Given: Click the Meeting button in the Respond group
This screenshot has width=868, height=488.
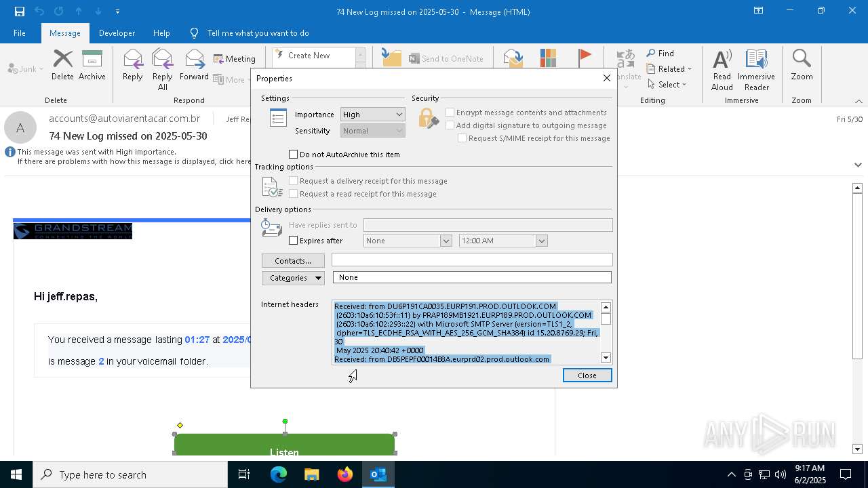Looking at the screenshot, I should [x=235, y=59].
